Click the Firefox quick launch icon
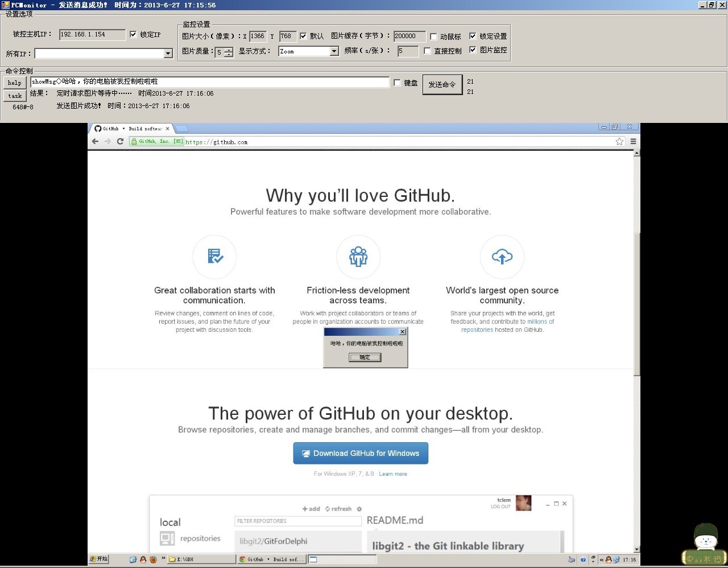This screenshot has width=728, height=568. (153, 559)
